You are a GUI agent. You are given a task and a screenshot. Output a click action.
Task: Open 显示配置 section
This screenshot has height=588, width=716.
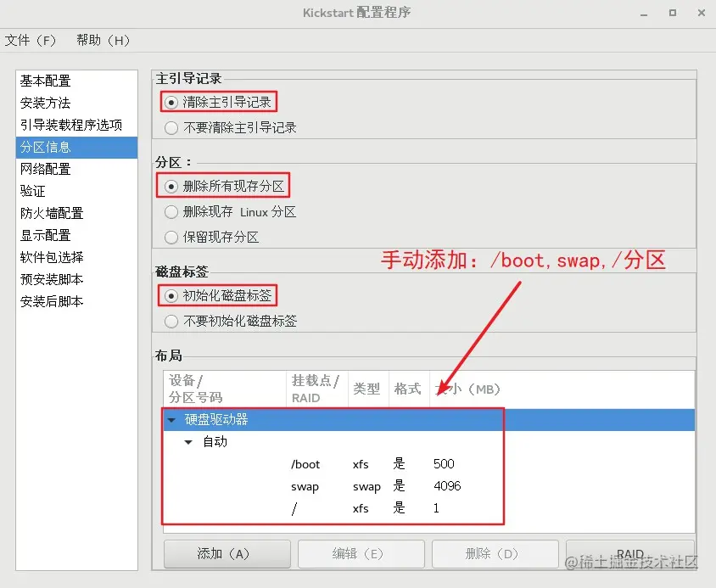click(76, 235)
